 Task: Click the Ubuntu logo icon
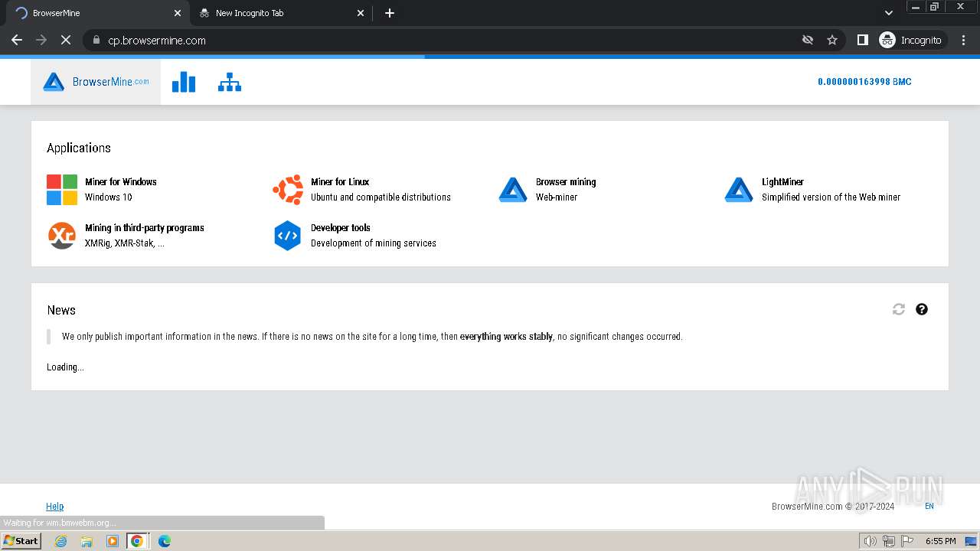point(288,190)
